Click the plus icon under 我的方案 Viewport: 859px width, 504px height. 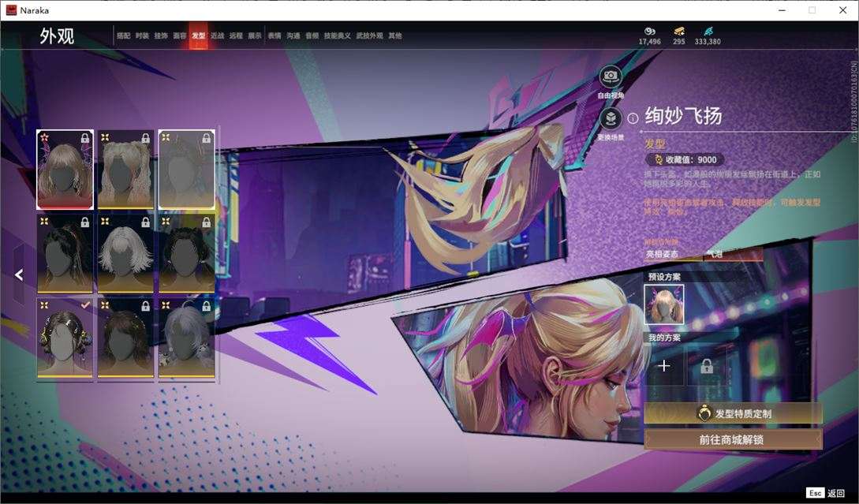click(x=664, y=365)
